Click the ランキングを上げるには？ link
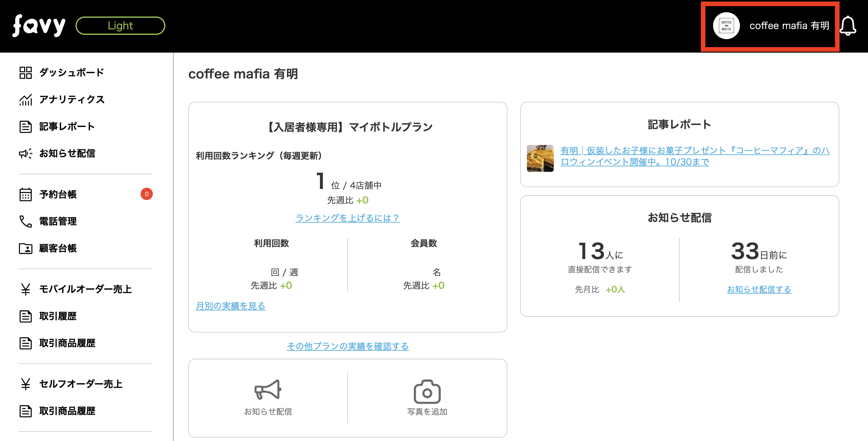This screenshot has width=868, height=441. pyautogui.click(x=348, y=218)
